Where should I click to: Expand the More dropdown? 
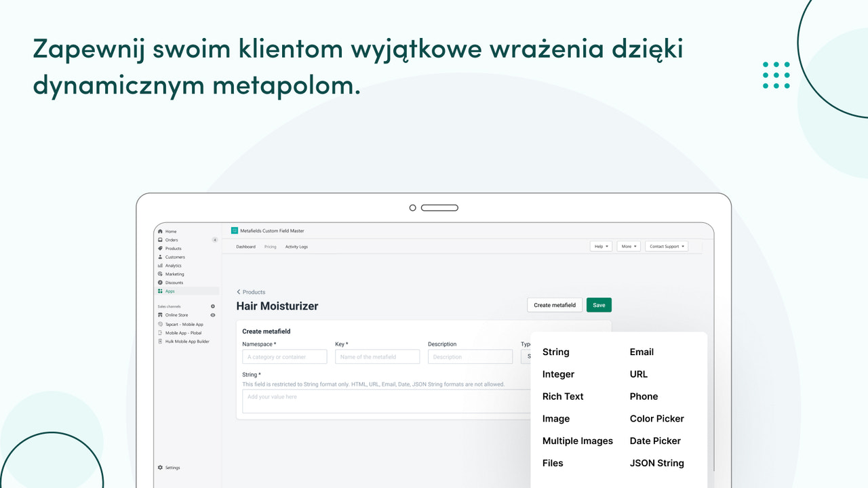(x=629, y=247)
